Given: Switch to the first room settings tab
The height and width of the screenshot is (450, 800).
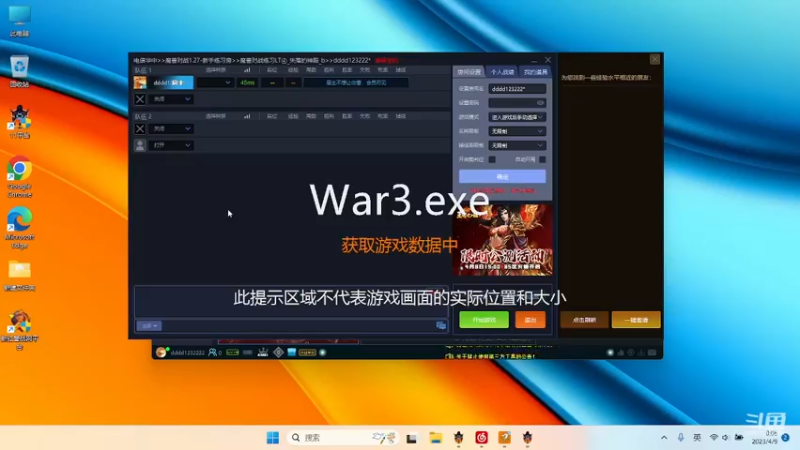Looking at the screenshot, I should coord(469,72).
